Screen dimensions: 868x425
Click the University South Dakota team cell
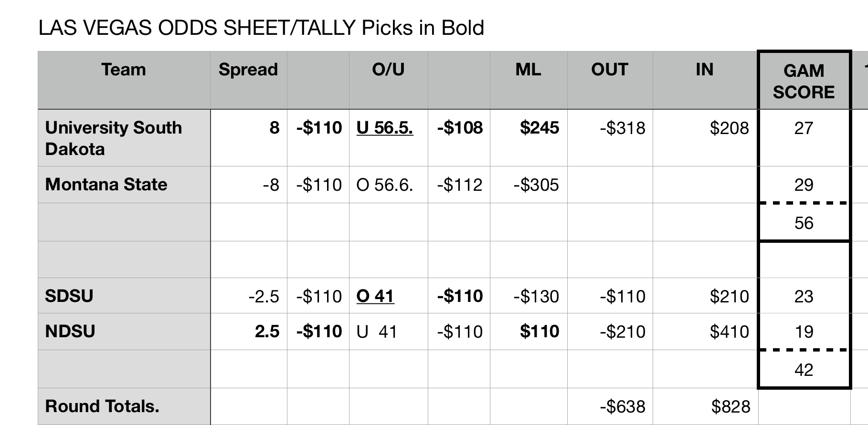pyautogui.click(x=124, y=138)
